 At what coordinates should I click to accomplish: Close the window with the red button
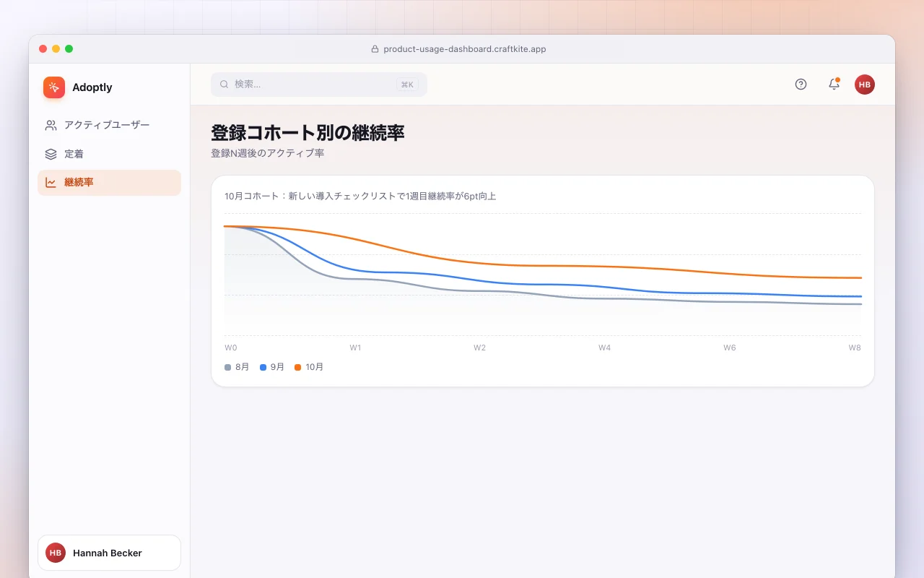(43, 49)
